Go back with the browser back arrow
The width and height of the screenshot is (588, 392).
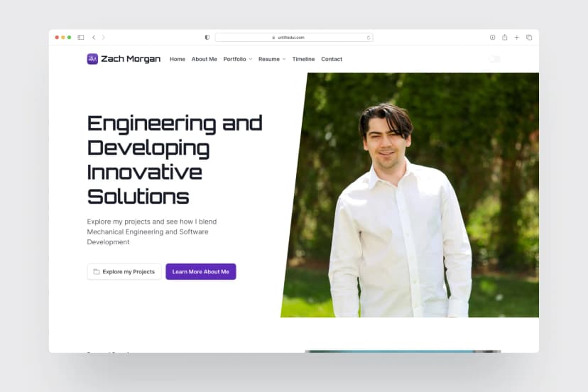94,37
